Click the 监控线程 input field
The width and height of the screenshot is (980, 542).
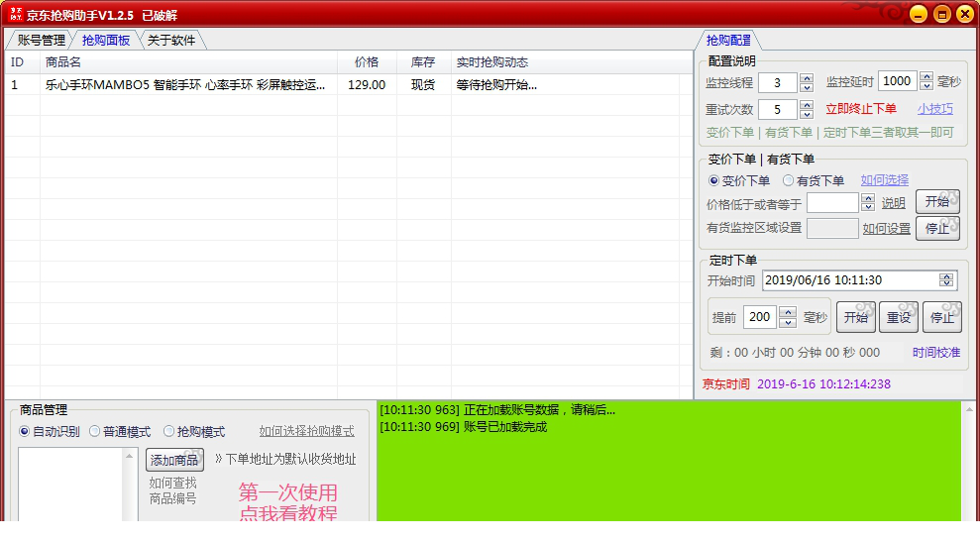778,82
